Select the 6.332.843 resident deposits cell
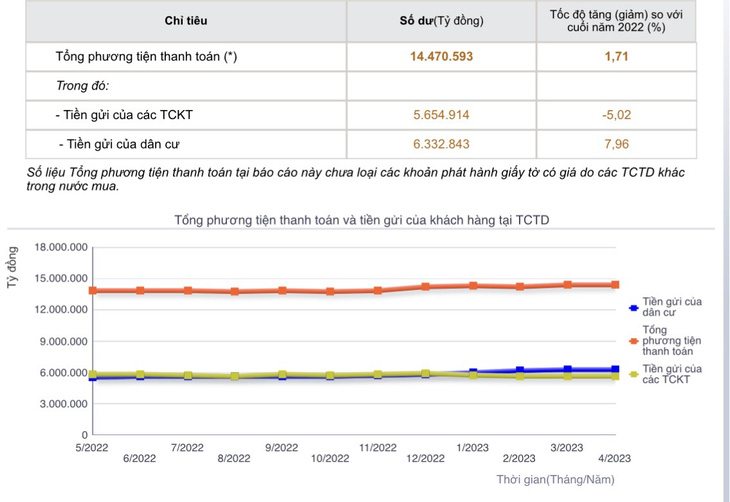730x502 pixels. pyautogui.click(x=441, y=144)
